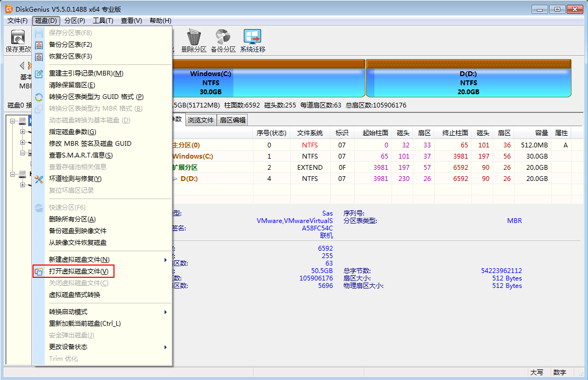The width and height of the screenshot is (588, 380).
Task: Click the 坏道检测与修复 tools icon
Action: tap(39, 179)
